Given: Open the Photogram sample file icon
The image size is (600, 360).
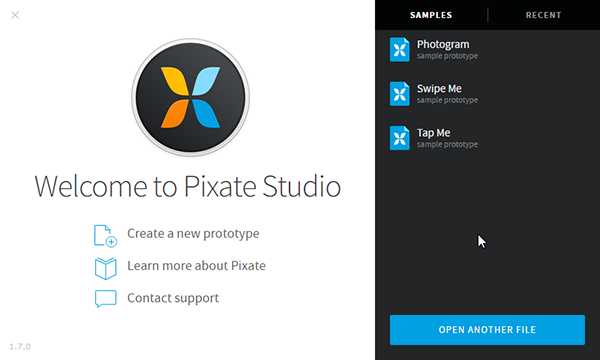Looking at the screenshot, I should click(x=399, y=49).
